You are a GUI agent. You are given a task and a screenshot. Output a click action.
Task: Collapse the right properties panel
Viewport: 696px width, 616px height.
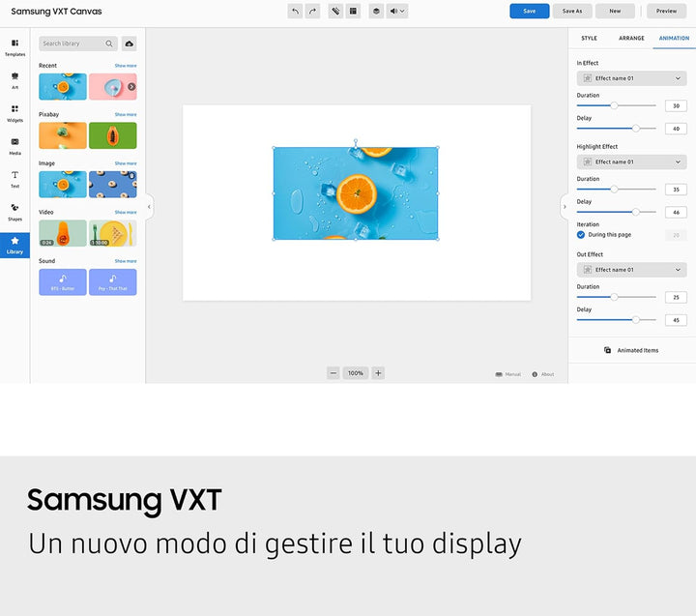(565, 207)
